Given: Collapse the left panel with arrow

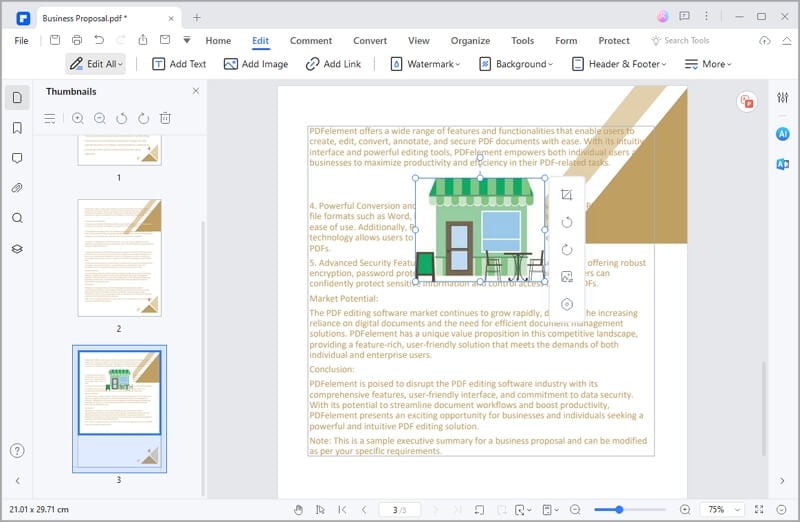Looking at the screenshot, I should (17, 481).
